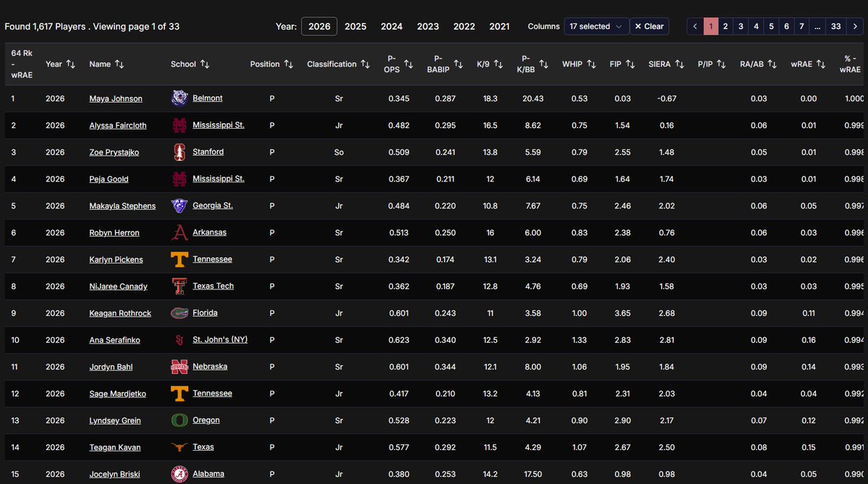Open Zoe Prystajko player page
Screen dimensions: 868x484
116,152
